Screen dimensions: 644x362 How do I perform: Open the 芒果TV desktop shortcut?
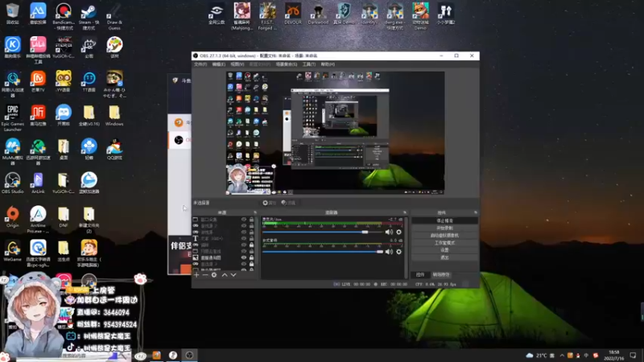(x=38, y=81)
